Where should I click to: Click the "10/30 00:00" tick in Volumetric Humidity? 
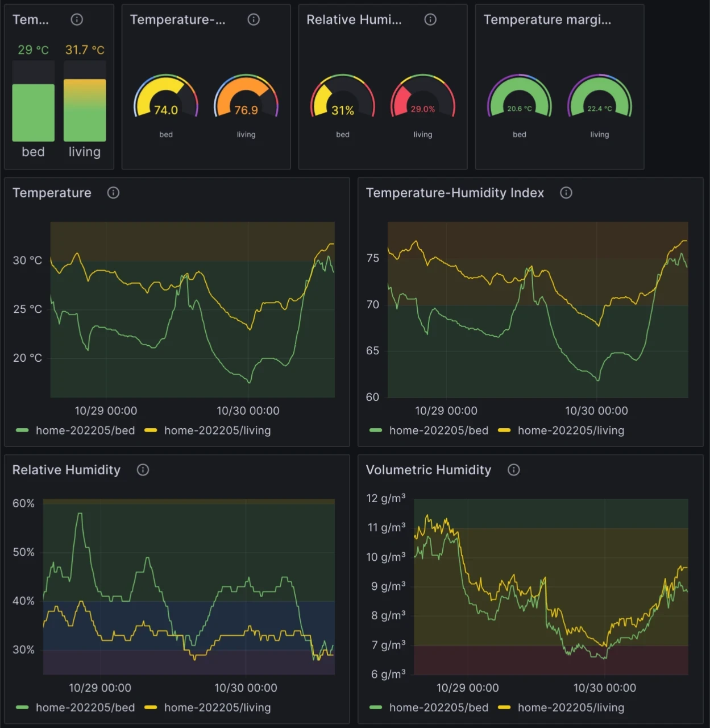pyautogui.click(x=605, y=688)
